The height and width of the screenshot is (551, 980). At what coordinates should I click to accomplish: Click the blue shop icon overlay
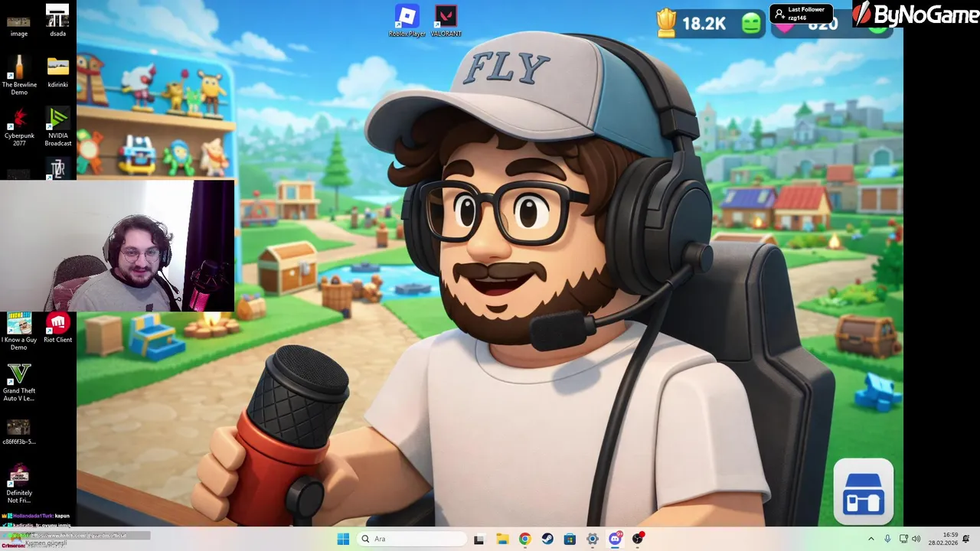click(864, 493)
